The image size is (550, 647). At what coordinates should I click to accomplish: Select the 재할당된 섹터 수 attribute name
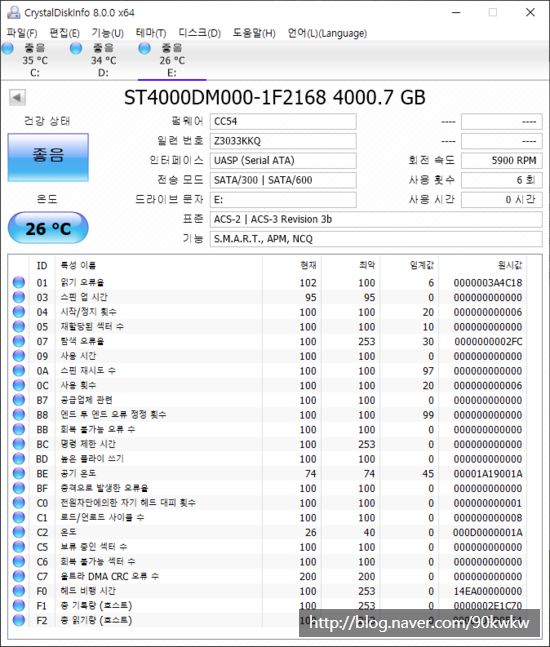(x=92, y=326)
